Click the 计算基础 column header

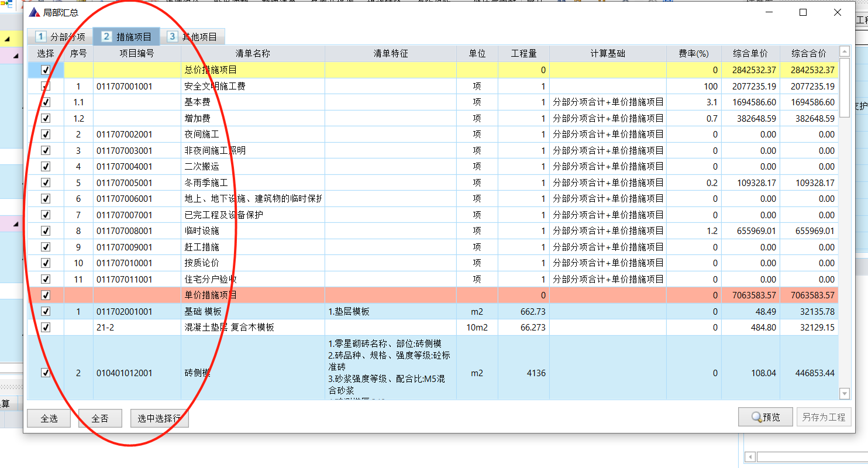click(608, 54)
